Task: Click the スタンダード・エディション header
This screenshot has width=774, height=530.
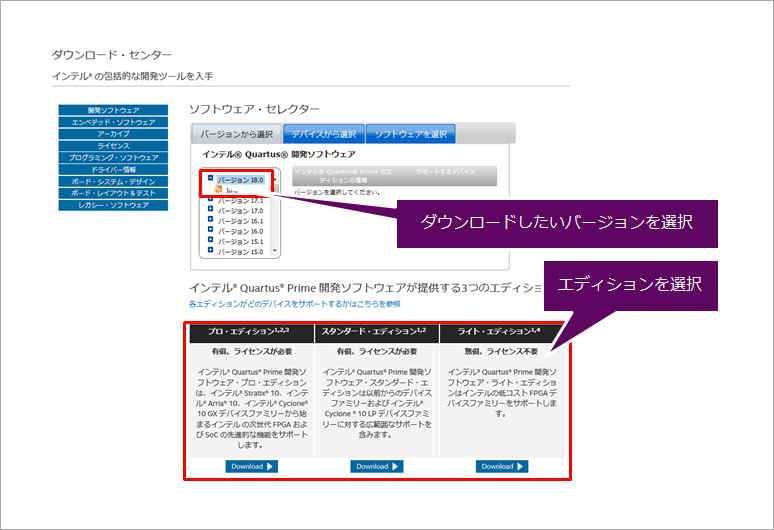Action: point(377,332)
